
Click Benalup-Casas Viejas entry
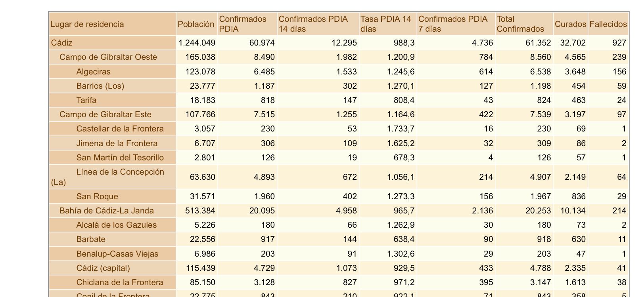117,254
